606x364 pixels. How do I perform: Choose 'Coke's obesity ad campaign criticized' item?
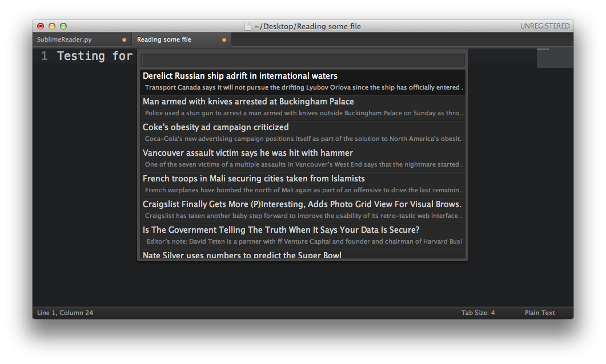pos(303,133)
